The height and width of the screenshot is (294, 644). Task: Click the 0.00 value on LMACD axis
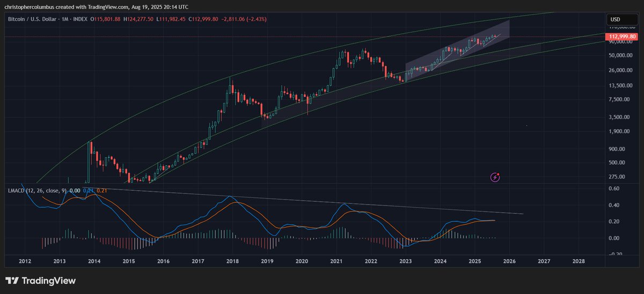click(x=614, y=238)
